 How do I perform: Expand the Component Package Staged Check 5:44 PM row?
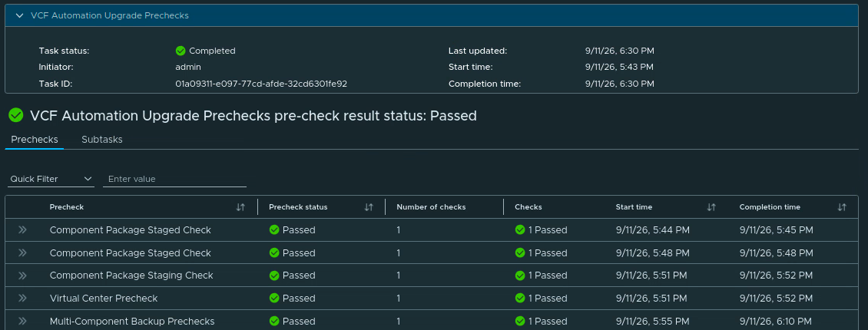click(x=22, y=230)
